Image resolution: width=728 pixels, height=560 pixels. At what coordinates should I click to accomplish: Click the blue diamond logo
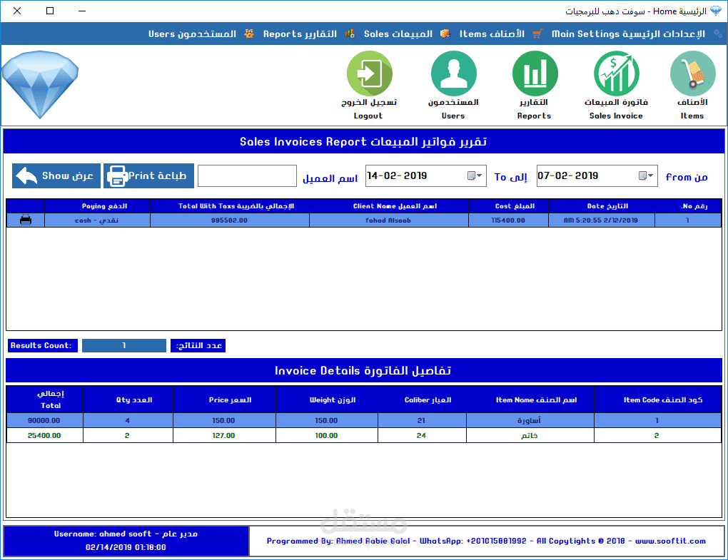(40, 84)
